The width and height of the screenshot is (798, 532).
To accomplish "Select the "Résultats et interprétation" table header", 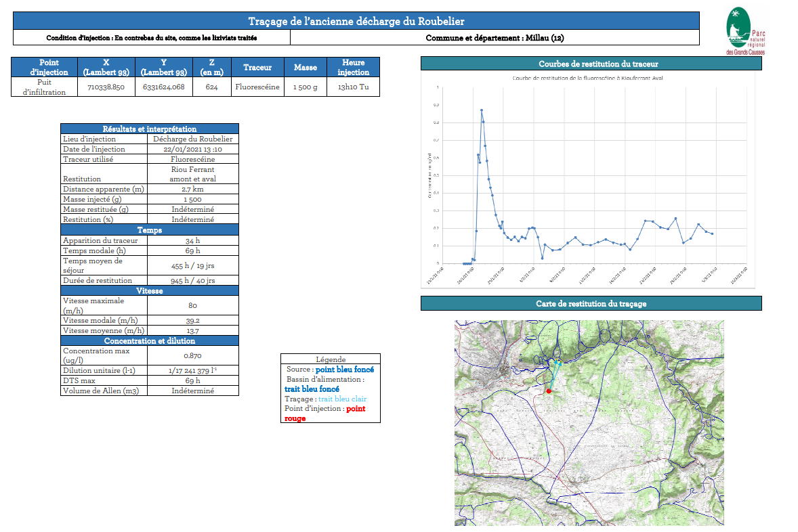I will [149, 129].
